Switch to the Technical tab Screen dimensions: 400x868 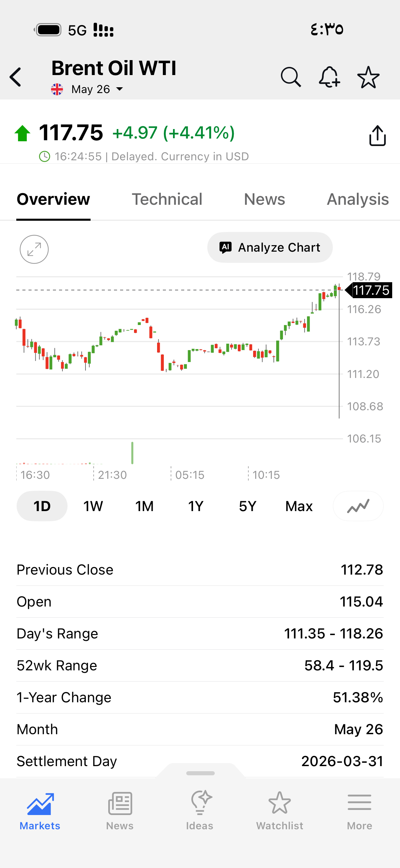coord(167,199)
